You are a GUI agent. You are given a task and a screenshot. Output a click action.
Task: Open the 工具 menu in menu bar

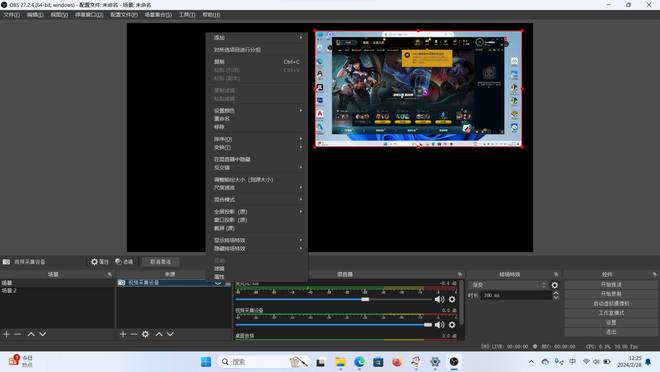point(187,15)
